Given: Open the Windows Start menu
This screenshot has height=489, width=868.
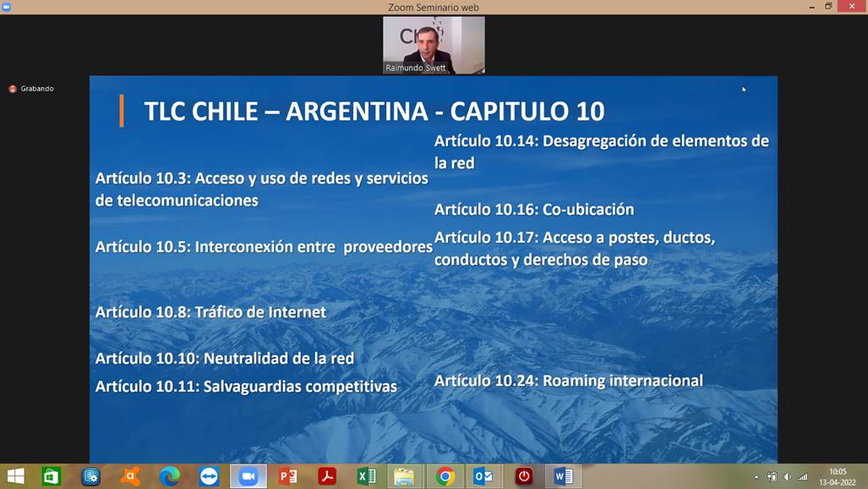Looking at the screenshot, I should (x=15, y=476).
